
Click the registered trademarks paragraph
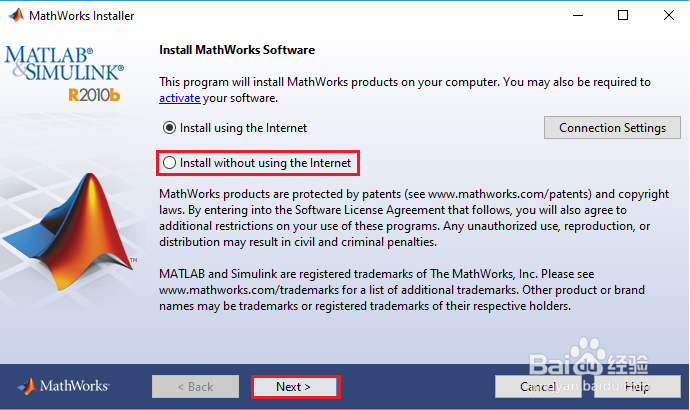point(406,290)
